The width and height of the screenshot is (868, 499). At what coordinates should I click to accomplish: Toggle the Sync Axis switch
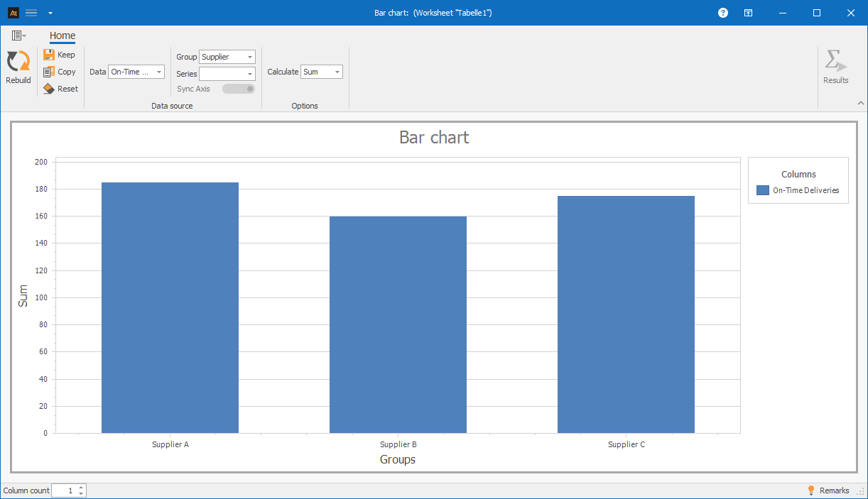239,89
